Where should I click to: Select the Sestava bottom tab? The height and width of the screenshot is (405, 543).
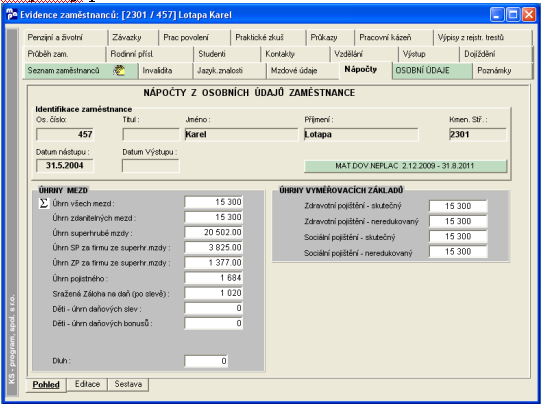tap(128, 384)
